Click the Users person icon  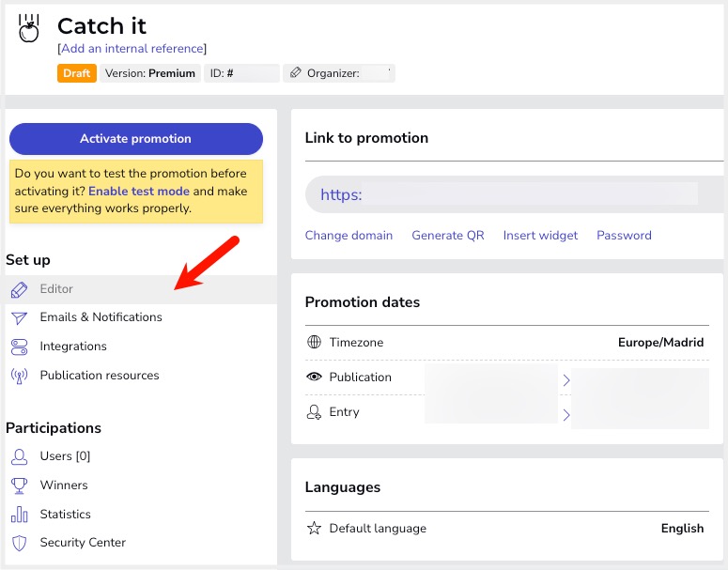[19, 456]
